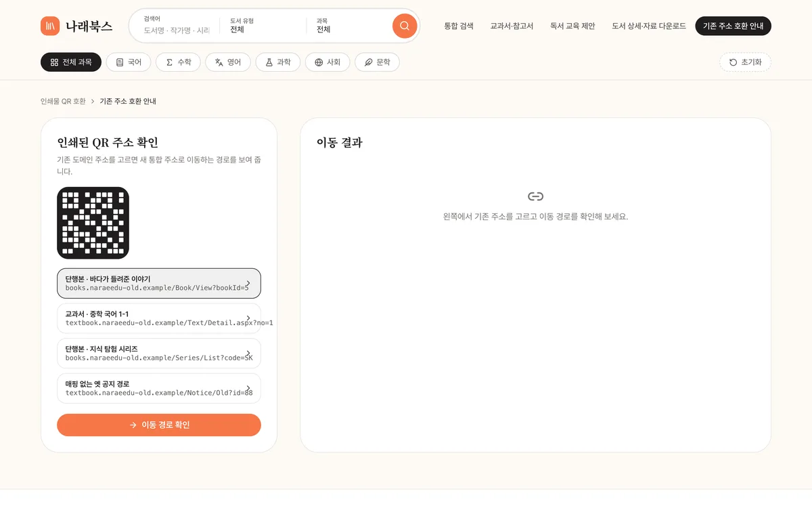This screenshot has width=812, height=508.
Task: Select the 사회 filter chip
Action: point(328,62)
